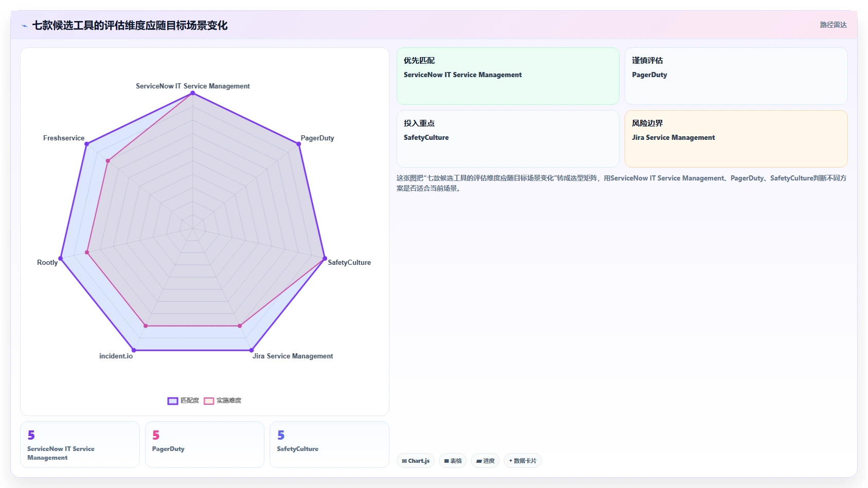The width and height of the screenshot is (868, 488).
Task: Click the 路径雷达 label in the header
Action: click(833, 25)
